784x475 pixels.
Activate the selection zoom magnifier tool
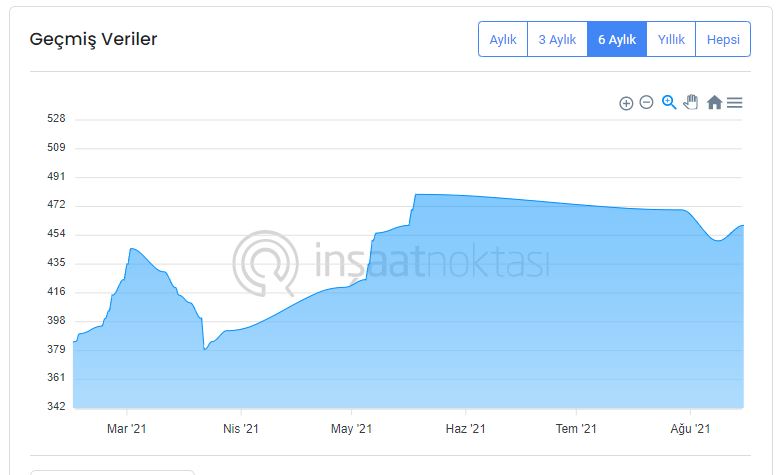pyautogui.click(x=669, y=102)
